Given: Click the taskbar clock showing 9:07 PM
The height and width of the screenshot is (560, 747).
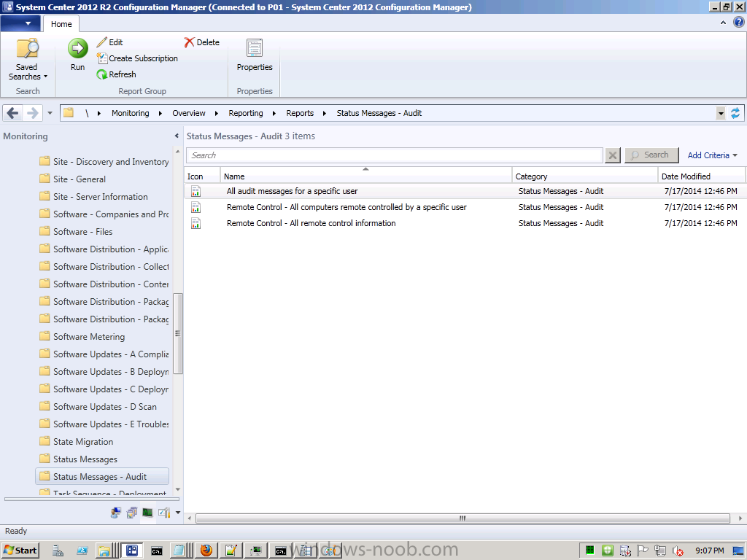Looking at the screenshot, I should tap(709, 551).
